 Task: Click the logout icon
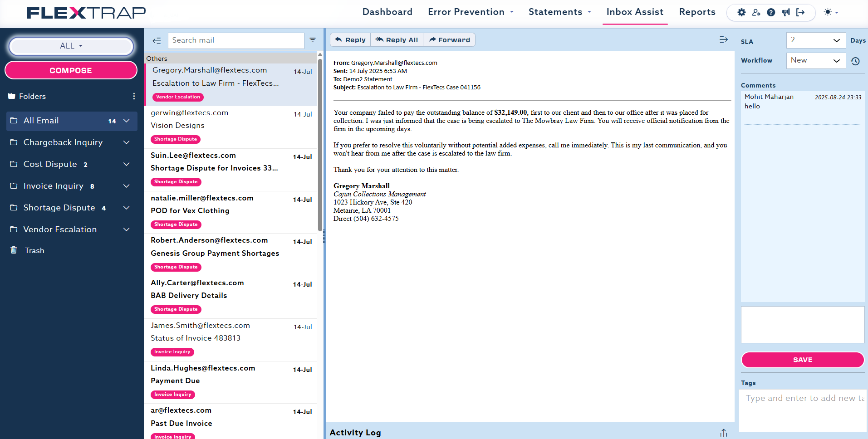[800, 12]
